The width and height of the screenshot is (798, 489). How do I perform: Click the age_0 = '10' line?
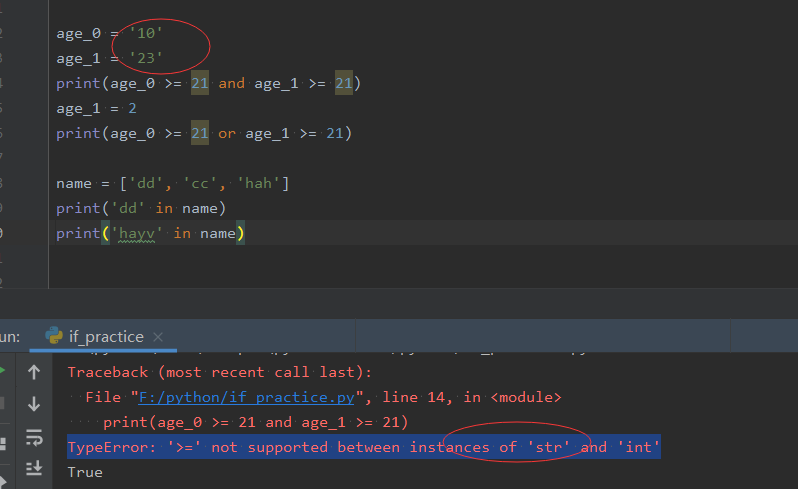pyautogui.click(x=109, y=34)
